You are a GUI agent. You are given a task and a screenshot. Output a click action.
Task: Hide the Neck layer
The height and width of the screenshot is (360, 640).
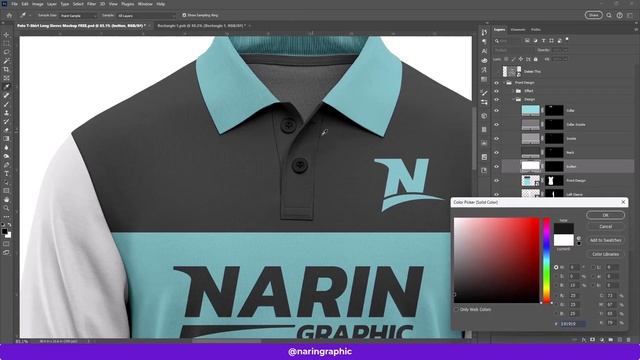[496, 152]
